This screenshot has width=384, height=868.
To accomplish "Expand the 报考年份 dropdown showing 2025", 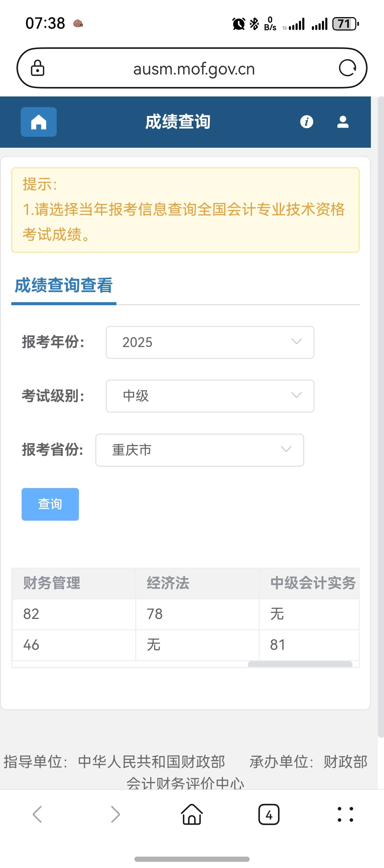I will click(210, 342).
